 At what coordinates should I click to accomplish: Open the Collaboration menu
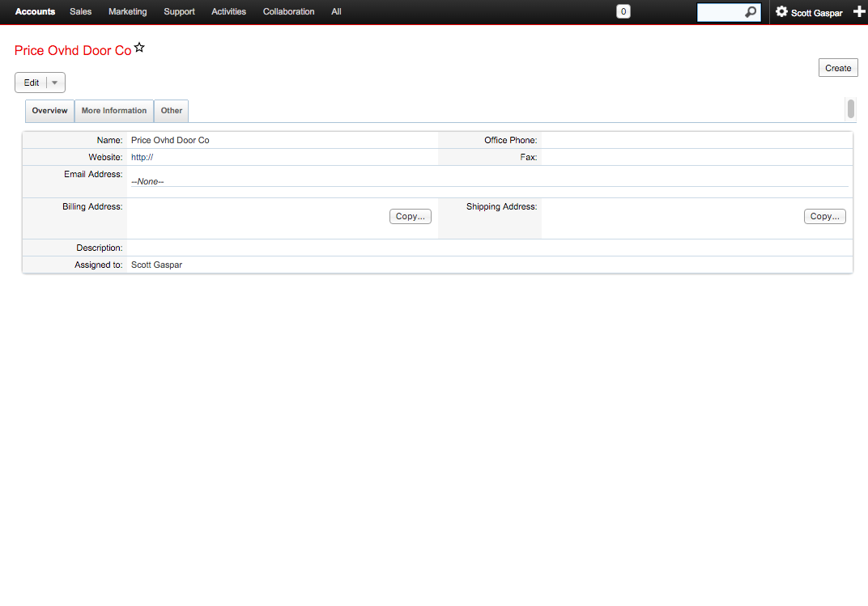(x=288, y=11)
